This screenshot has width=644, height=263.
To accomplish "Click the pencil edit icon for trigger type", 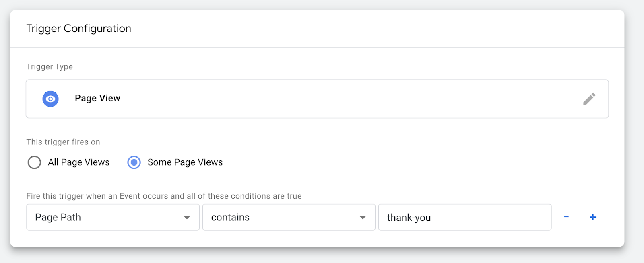I will pos(589,99).
